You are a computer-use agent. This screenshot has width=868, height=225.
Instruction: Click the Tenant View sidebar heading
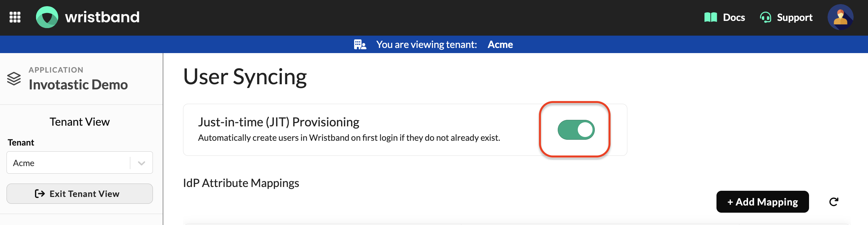[x=80, y=122]
